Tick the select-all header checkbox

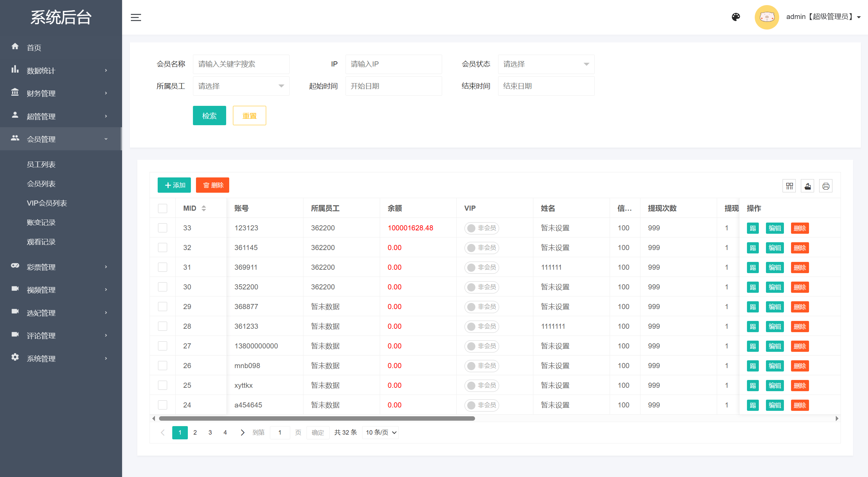162,208
